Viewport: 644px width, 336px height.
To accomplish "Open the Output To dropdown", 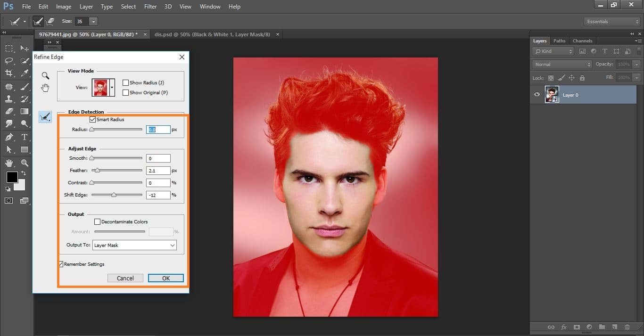I will [x=134, y=245].
